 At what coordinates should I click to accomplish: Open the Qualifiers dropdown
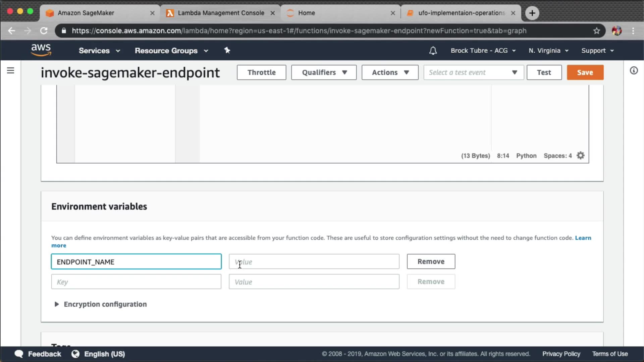[x=324, y=72]
